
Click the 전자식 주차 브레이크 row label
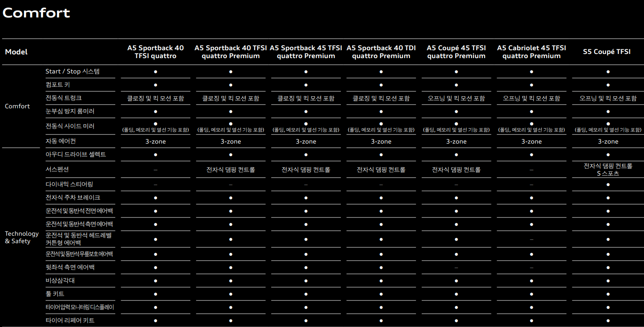coord(73,198)
